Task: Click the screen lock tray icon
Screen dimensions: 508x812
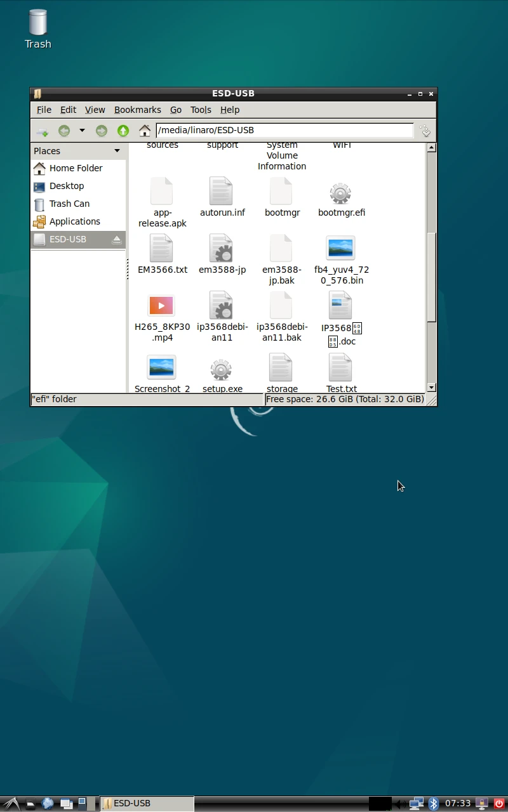Action: pyautogui.click(x=482, y=804)
